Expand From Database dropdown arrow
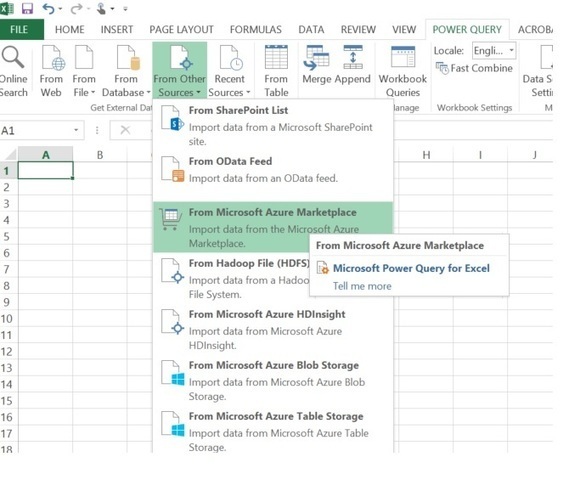Image resolution: width=569 pixels, height=502 pixels. (148, 93)
